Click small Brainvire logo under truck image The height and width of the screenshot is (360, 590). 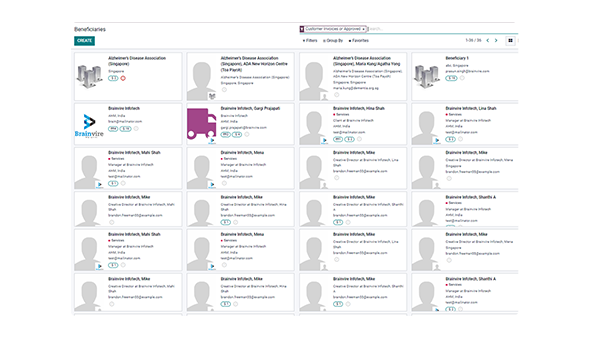(212, 141)
